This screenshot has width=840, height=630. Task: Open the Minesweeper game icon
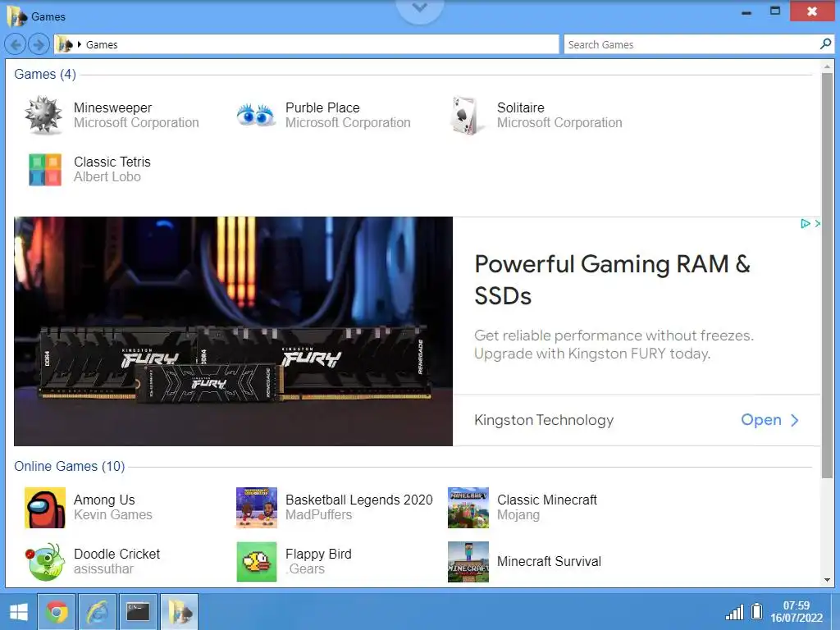tap(43, 115)
